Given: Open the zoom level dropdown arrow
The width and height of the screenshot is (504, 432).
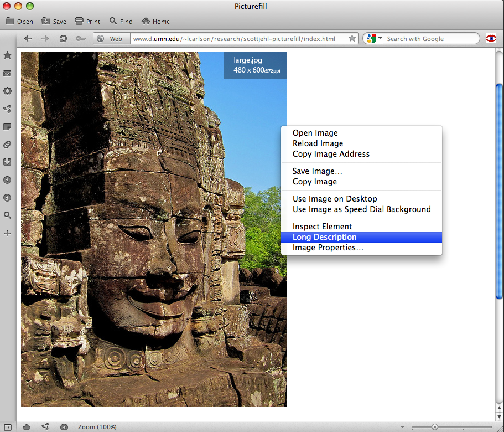Looking at the screenshot, I should [402, 427].
